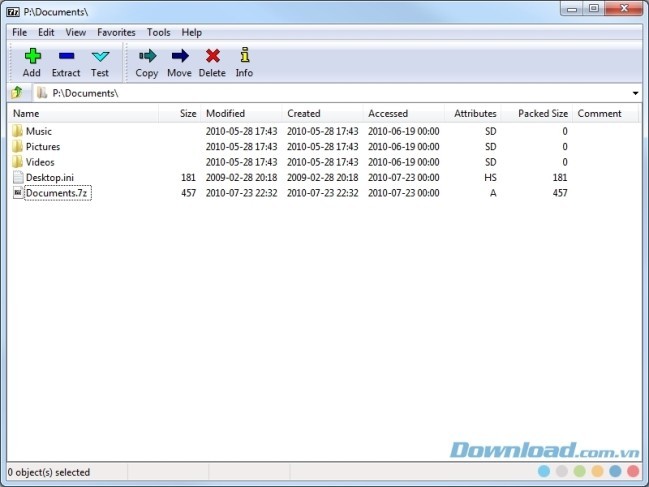Sort by the Created column header
Viewport: 649px width, 487px height.
click(322, 113)
